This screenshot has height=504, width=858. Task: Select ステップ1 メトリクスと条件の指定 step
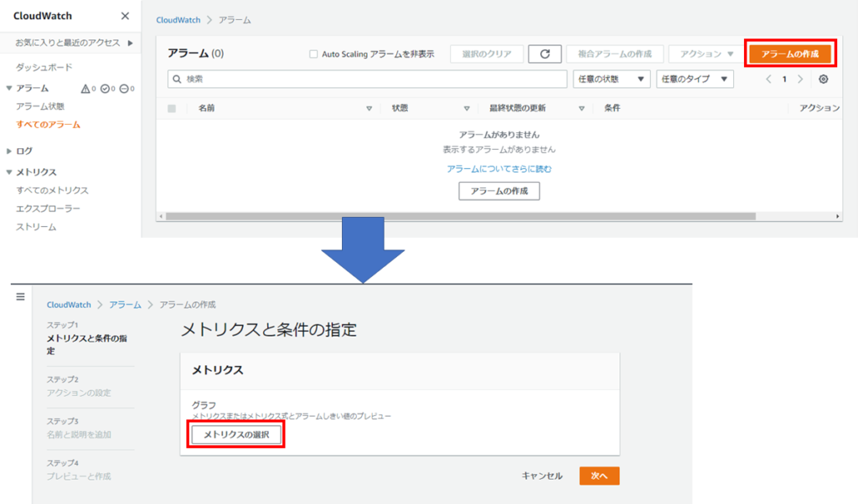point(87,338)
